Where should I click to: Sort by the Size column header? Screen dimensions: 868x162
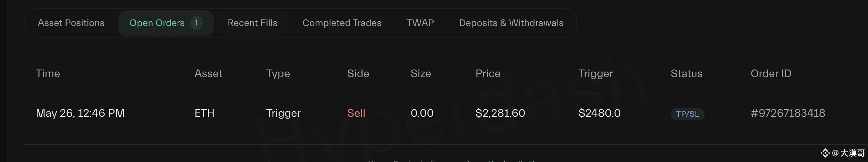(x=421, y=74)
